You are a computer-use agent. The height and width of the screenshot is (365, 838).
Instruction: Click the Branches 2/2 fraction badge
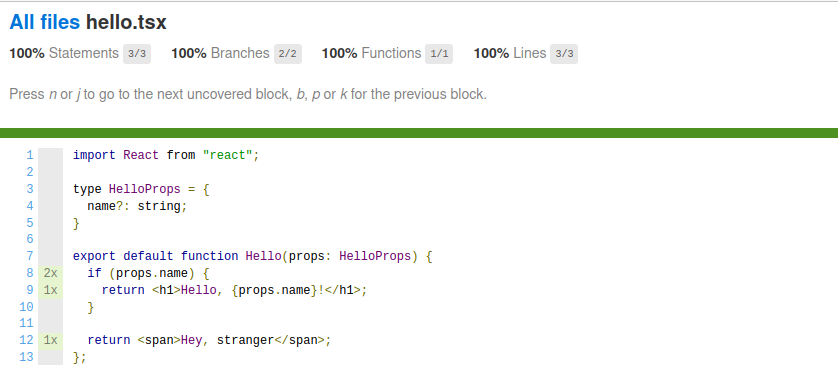pyautogui.click(x=288, y=54)
